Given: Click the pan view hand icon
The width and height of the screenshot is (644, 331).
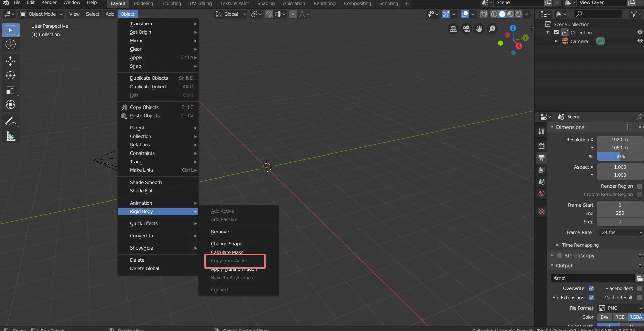Looking at the screenshot, I should (479, 29).
